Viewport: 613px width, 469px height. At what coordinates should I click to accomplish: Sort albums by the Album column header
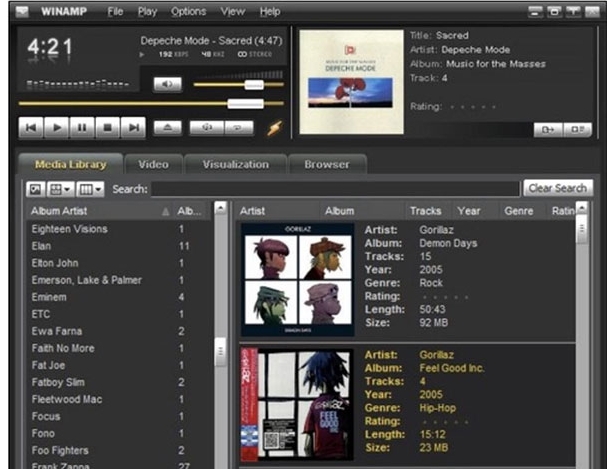[x=362, y=211]
